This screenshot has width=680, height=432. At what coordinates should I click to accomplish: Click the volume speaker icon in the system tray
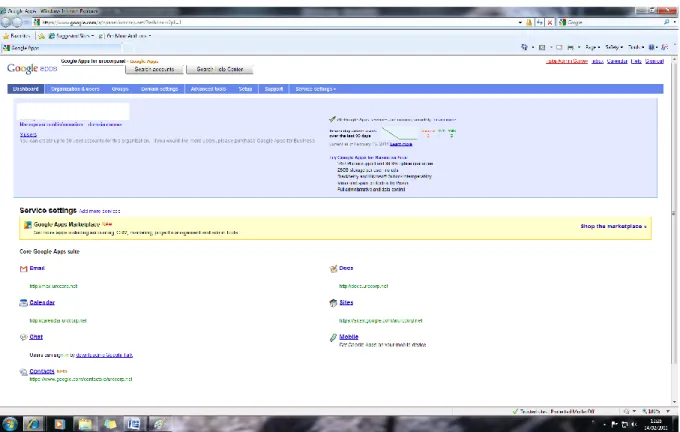pyautogui.click(x=634, y=424)
